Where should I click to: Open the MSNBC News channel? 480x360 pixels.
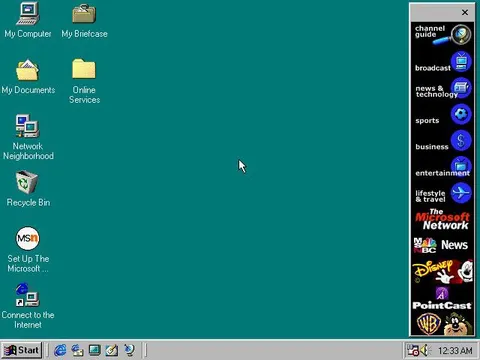[x=442, y=246]
